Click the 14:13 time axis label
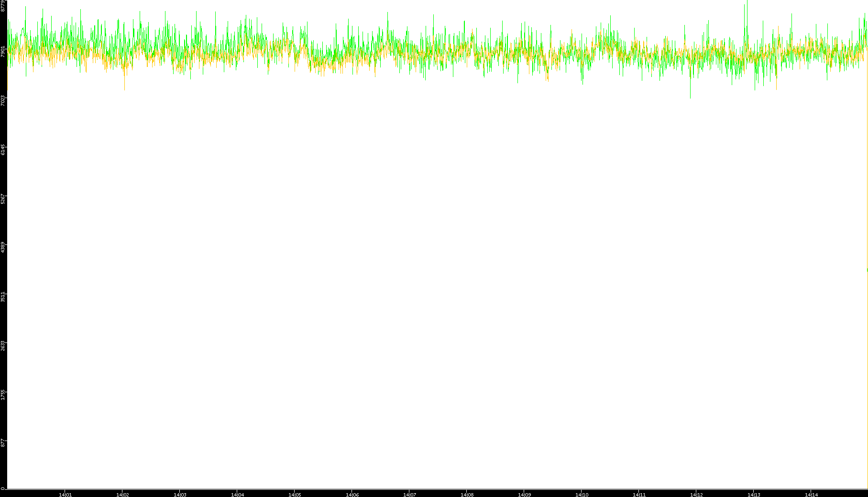The height and width of the screenshot is (497, 868). [x=754, y=495]
